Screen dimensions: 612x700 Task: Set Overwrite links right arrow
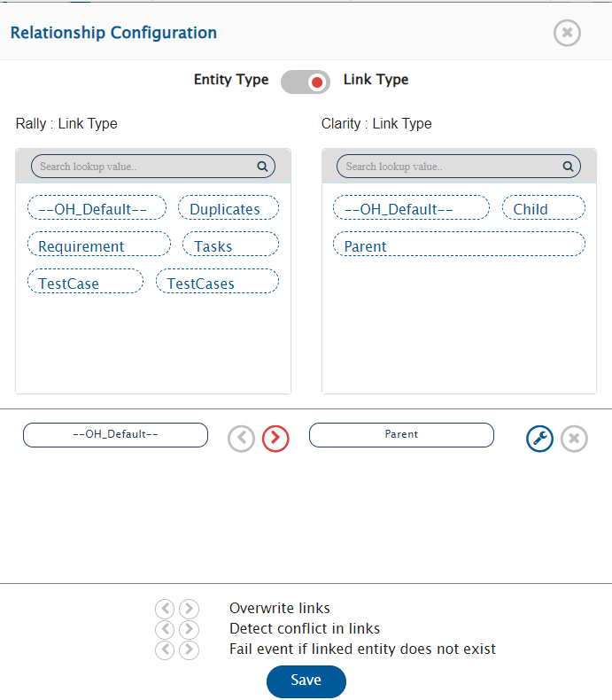tap(189, 609)
